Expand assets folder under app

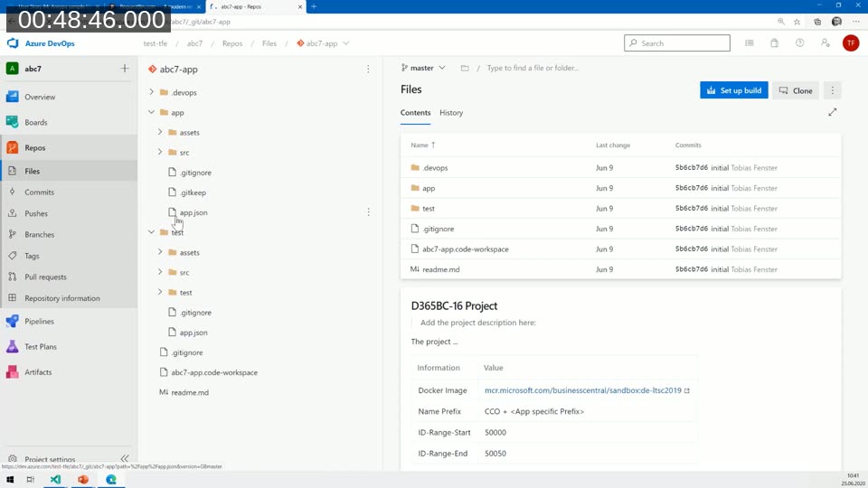coord(160,132)
